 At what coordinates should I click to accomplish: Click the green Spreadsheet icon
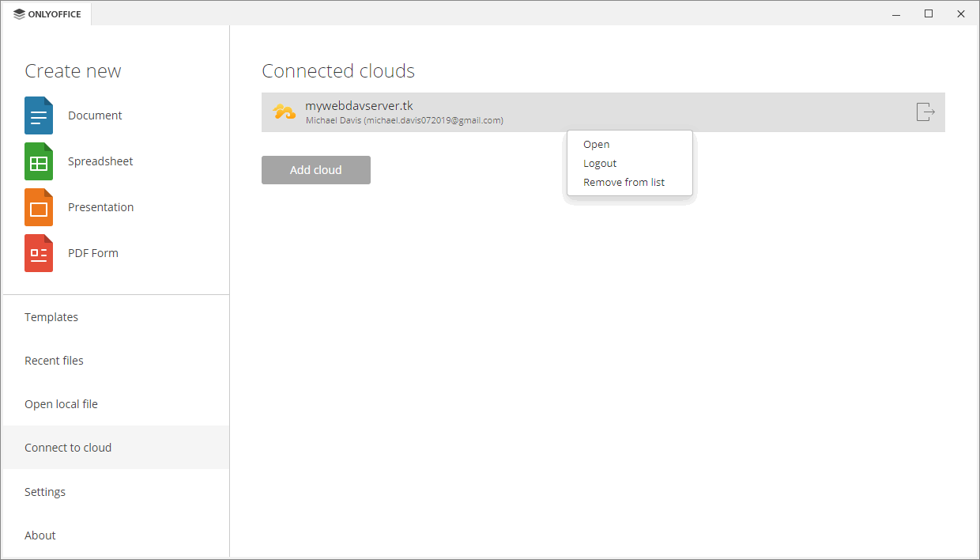click(x=39, y=161)
